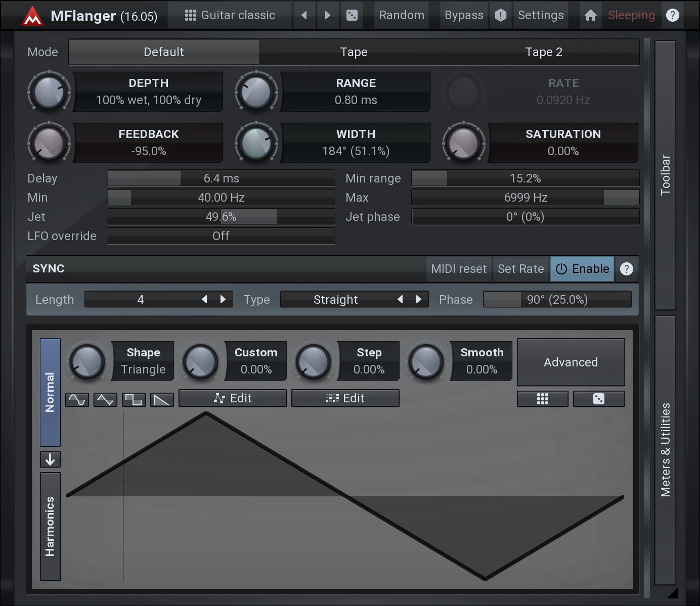Open the Settings menu

(x=541, y=15)
